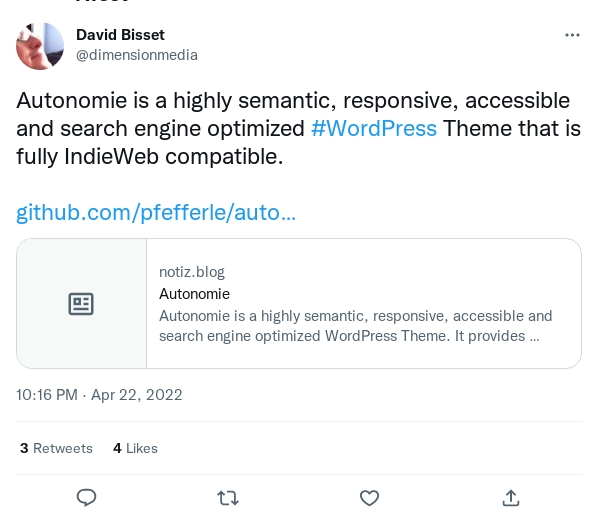Viewport: 598px width, 512px height.
Task: Open the notiz.blog domain in card
Action: tap(192, 272)
